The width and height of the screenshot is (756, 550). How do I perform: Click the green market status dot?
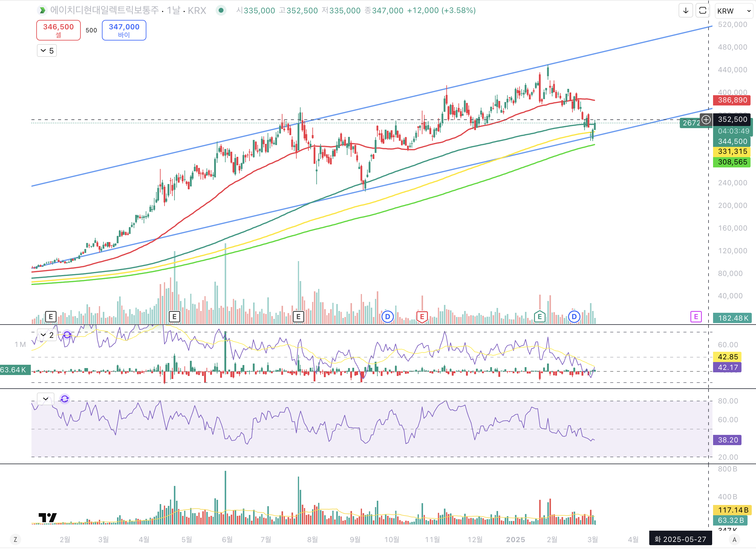tap(221, 11)
